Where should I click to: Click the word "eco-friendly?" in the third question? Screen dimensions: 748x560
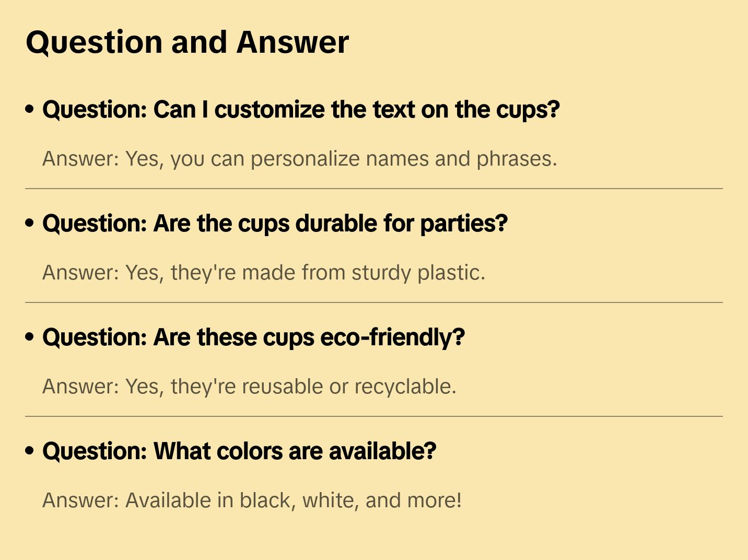(x=392, y=337)
